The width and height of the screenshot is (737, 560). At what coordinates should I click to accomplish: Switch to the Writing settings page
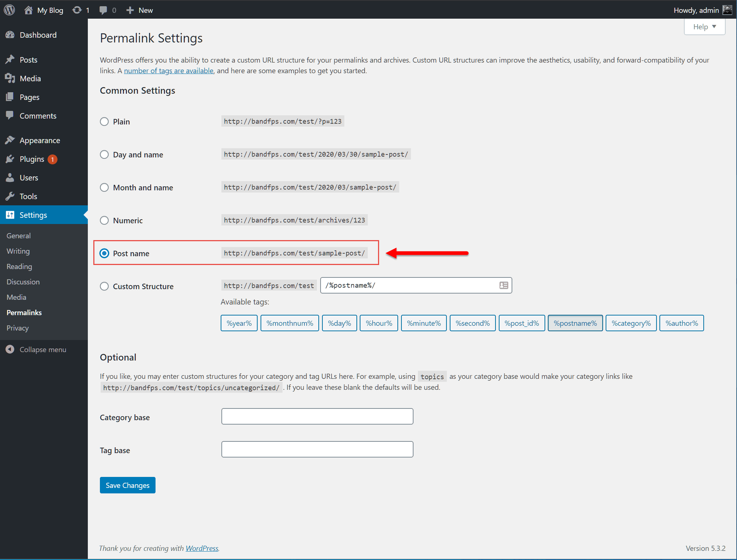18,251
